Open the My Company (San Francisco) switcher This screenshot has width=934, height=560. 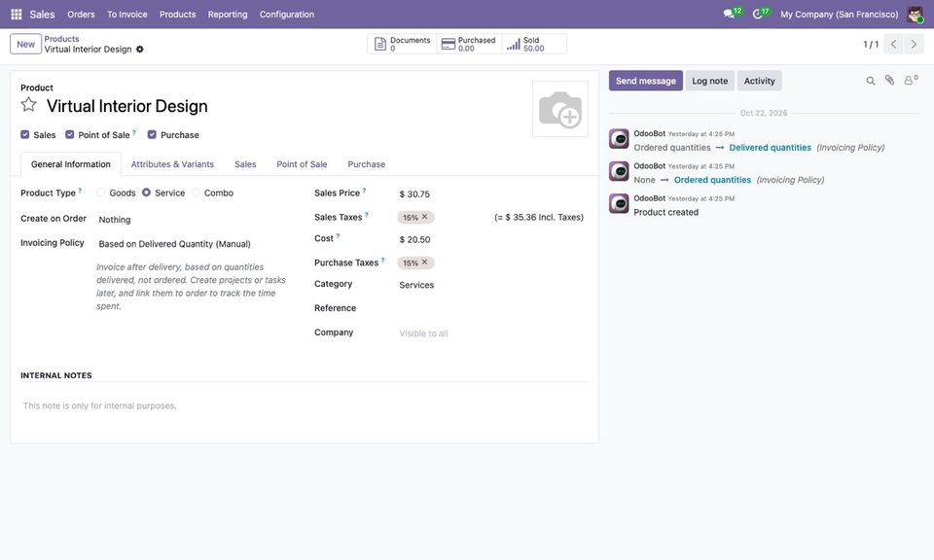coord(840,15)
